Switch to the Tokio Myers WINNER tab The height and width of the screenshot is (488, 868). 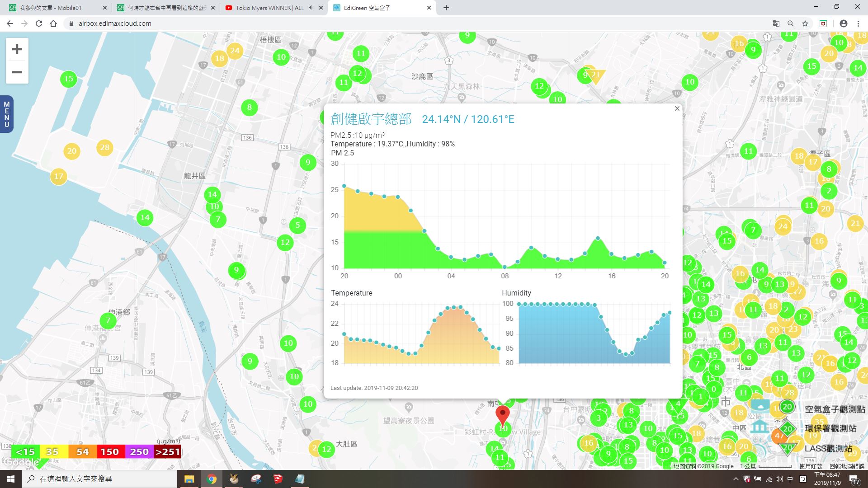(269, 8)
